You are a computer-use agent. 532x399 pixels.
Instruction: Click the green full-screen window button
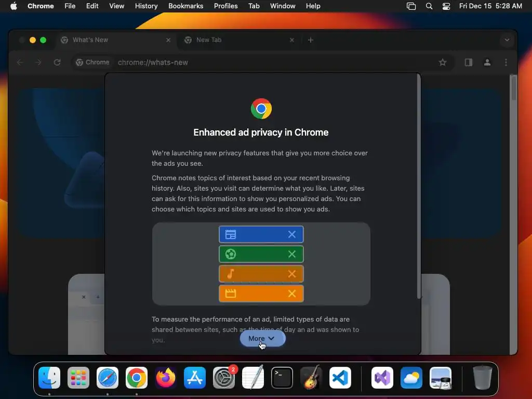pyautogui.click(x=43, y=40)
